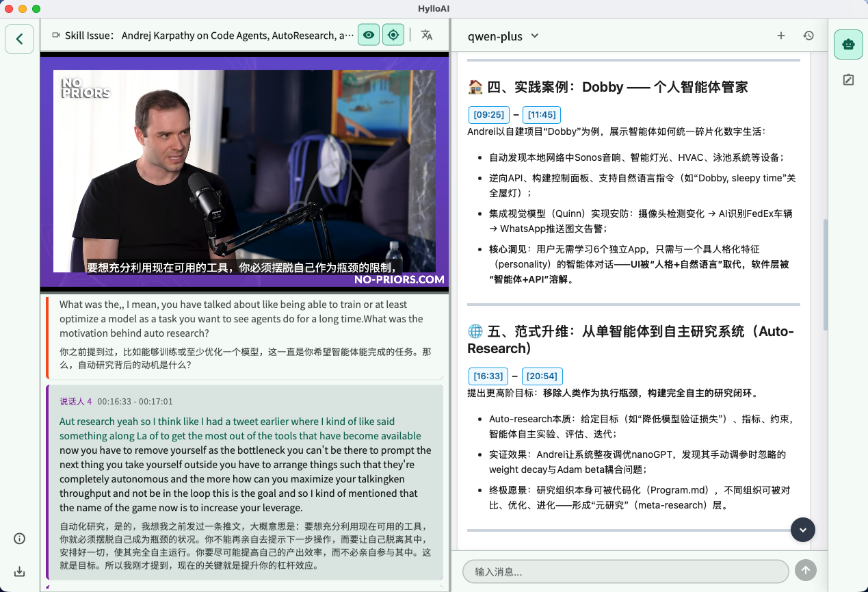Click the bullet 自动发现本地网络中Sonos音响
This screenshot has height=592, width=868.
[636, 157]
